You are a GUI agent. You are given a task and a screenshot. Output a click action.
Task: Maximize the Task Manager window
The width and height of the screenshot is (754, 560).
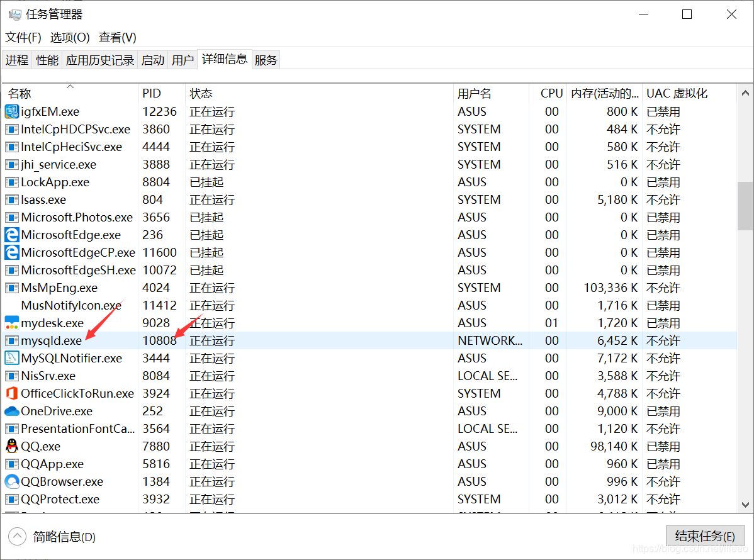click(687, 14)
